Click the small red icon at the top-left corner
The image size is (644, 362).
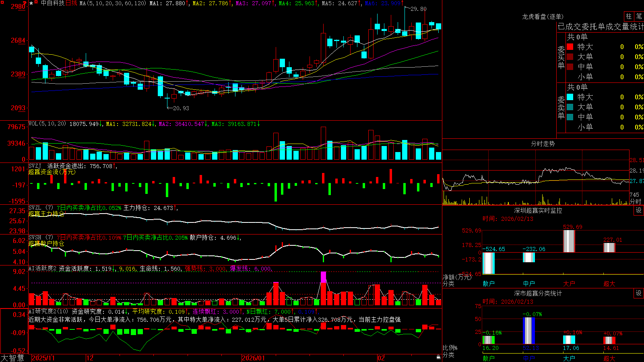pos(2,2)
